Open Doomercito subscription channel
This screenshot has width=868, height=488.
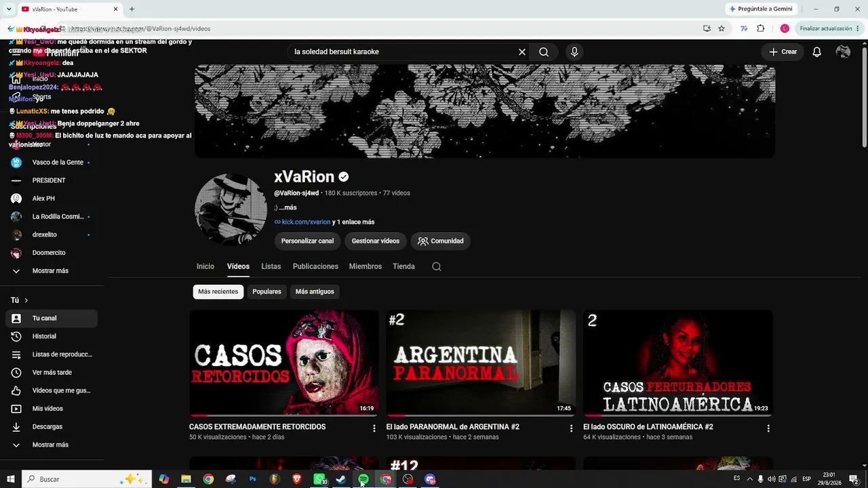pyautogui.click(x=51, y=253)
